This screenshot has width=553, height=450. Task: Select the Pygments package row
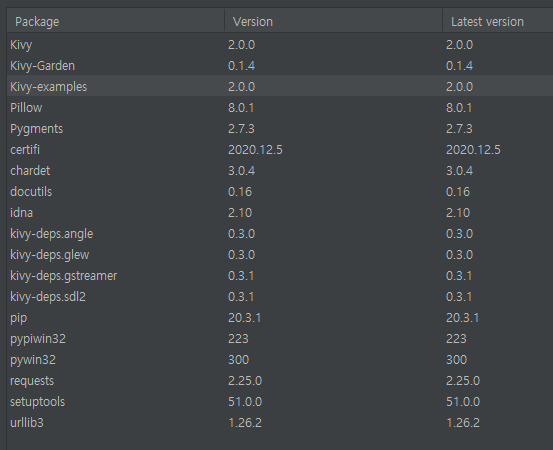(280, 128)
